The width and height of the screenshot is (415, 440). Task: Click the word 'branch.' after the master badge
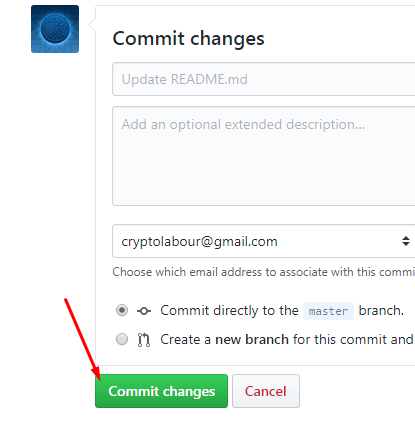(381, 311)
